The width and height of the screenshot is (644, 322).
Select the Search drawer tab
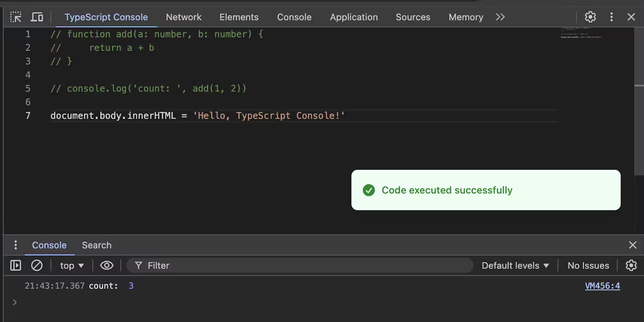[97, 245]
